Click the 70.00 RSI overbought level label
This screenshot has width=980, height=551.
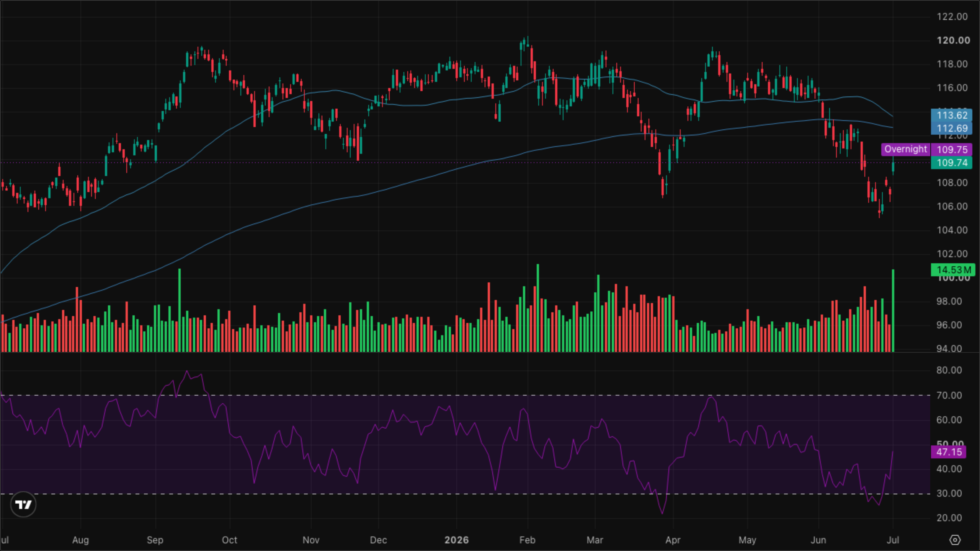pos(949,395)
